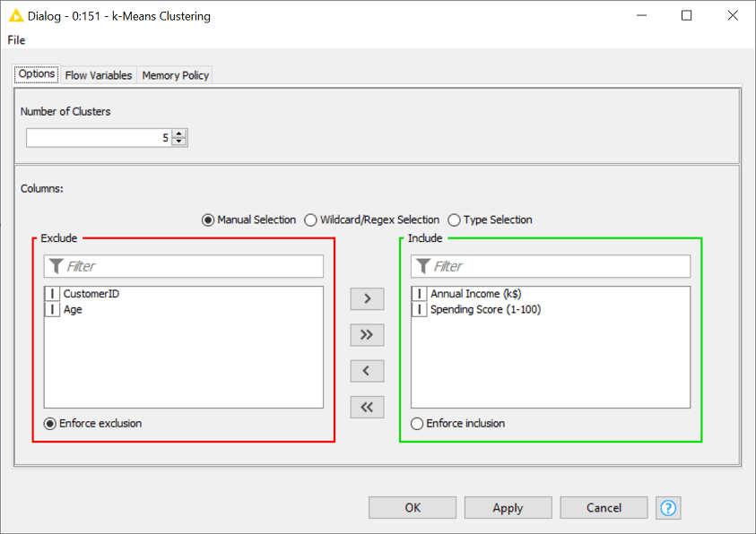
Task: Increase Number of Clusters with the up spinner
Action: [x=178, y=133]
